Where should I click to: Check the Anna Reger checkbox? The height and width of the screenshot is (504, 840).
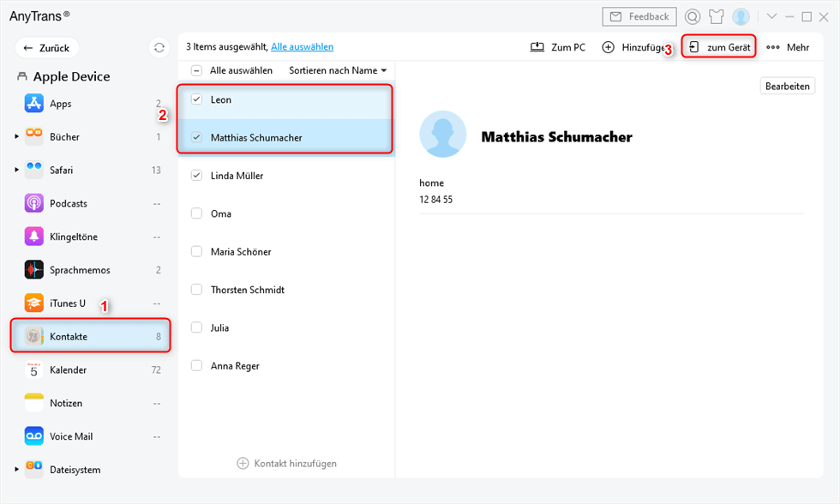tap(196, 366)
